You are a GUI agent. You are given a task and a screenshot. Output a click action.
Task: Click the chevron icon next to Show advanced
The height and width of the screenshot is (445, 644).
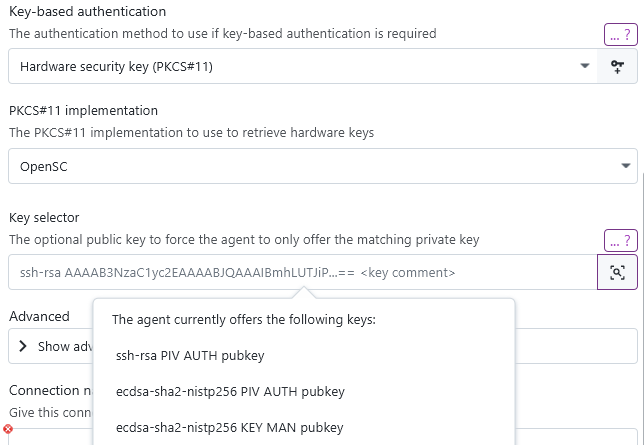23,346
